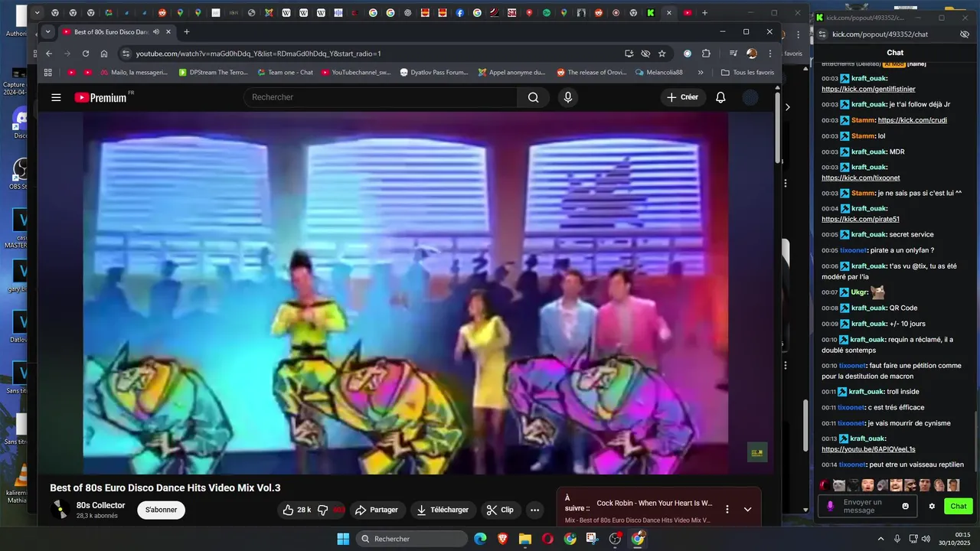Open more actions ellipsis beside Clip
Viewport: 980px width, 551px height.
534,510
